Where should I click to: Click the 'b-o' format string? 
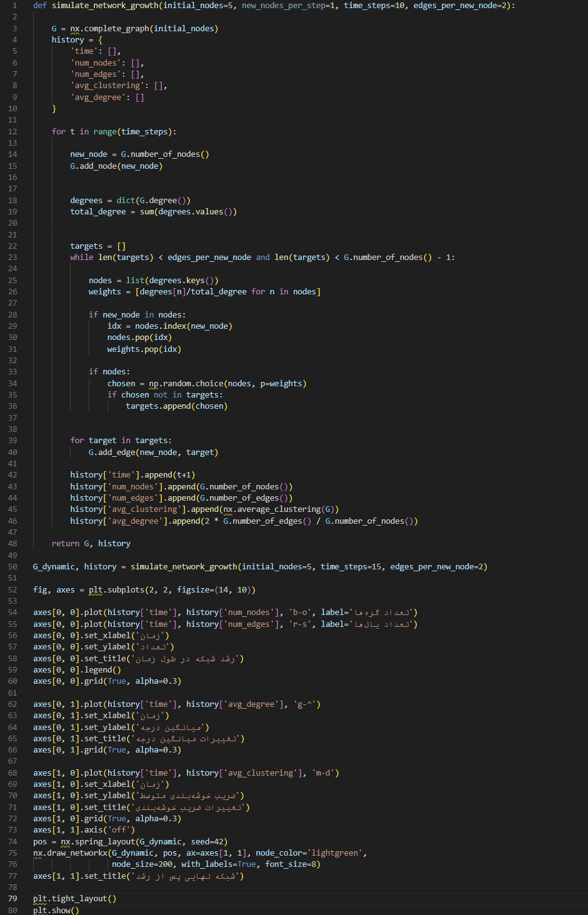point(300,612)
